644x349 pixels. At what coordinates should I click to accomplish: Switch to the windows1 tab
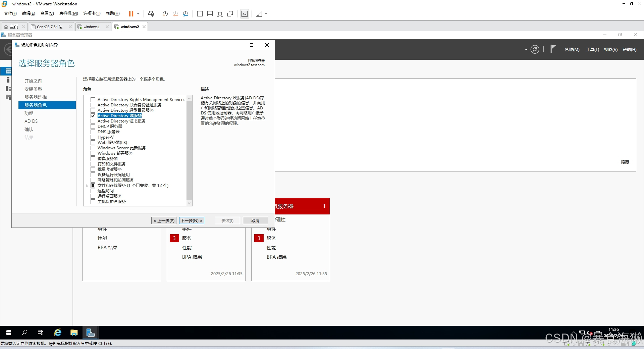click(x=91, y=27)
